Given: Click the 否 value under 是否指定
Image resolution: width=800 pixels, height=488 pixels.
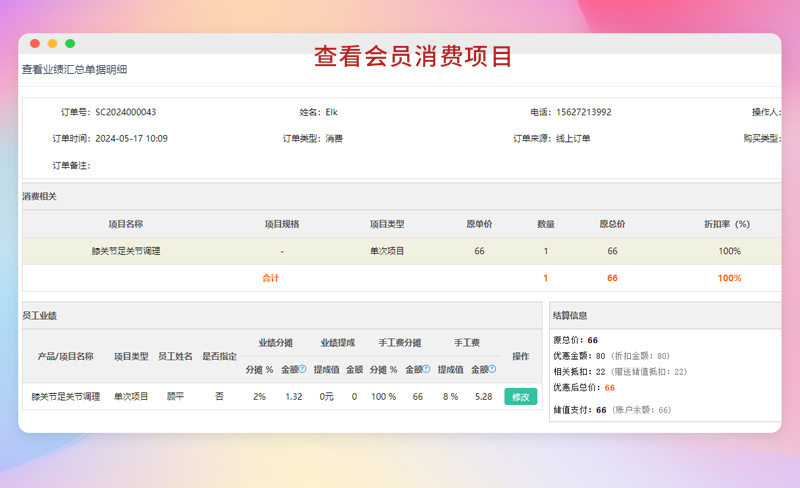Looking at the screenshot, I should coord(219,397).
